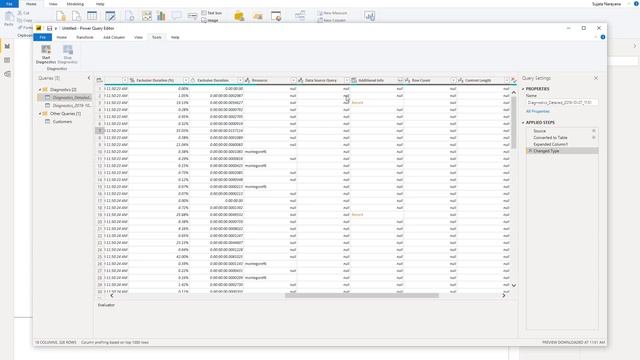Image resolution: width=640 pixels, height=360 pixels.
Task: Click the duration type icon of Exclusive Duration column
Action: [193, 80]
